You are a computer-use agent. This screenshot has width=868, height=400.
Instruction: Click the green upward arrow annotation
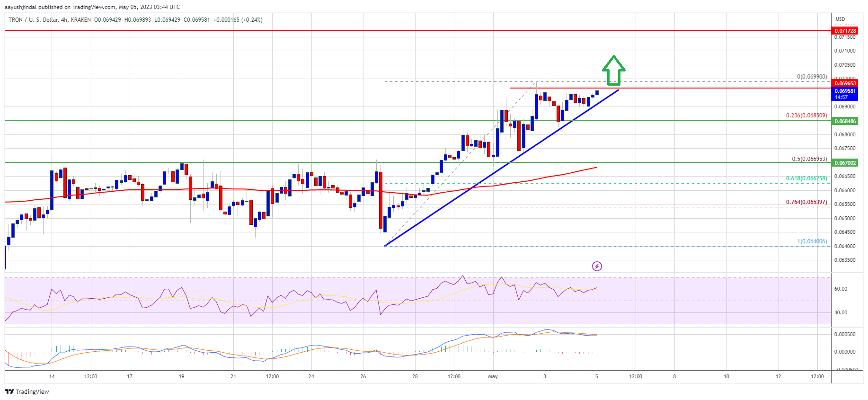[613, 70]
